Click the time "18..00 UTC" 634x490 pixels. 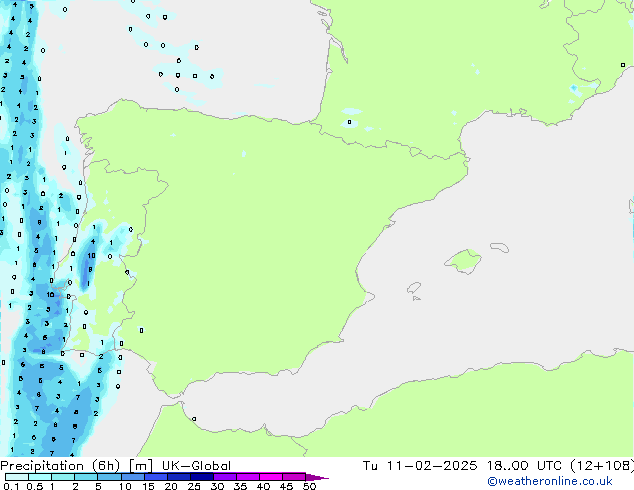tap(524, 466)
